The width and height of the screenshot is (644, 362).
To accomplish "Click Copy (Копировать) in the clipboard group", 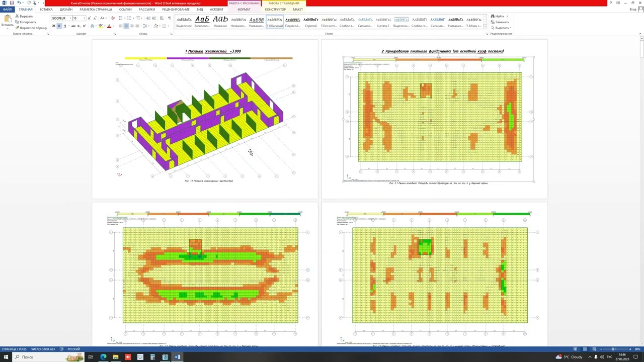I will (26, 22).
